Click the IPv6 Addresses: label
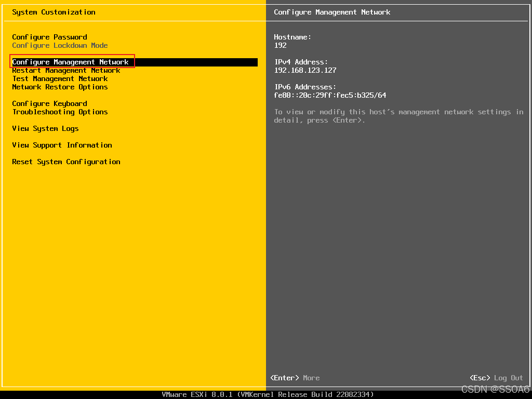This screenshot has width=532, height=399. (305, 87)
